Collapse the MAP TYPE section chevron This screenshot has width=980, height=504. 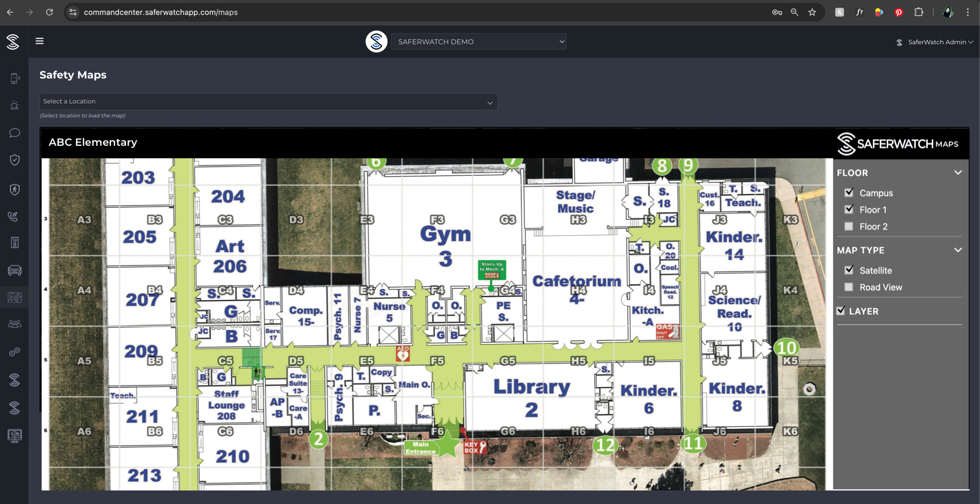coord(957,250)
